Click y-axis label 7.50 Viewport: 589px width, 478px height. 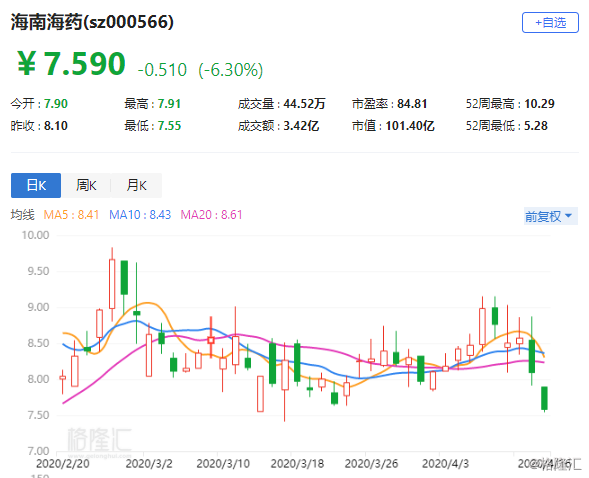point(38,415)
